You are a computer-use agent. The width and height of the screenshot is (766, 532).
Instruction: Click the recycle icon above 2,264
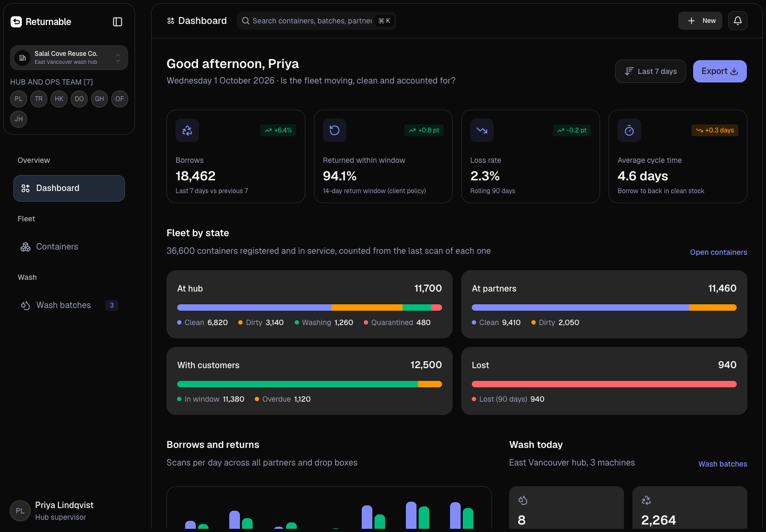(646, 500)
